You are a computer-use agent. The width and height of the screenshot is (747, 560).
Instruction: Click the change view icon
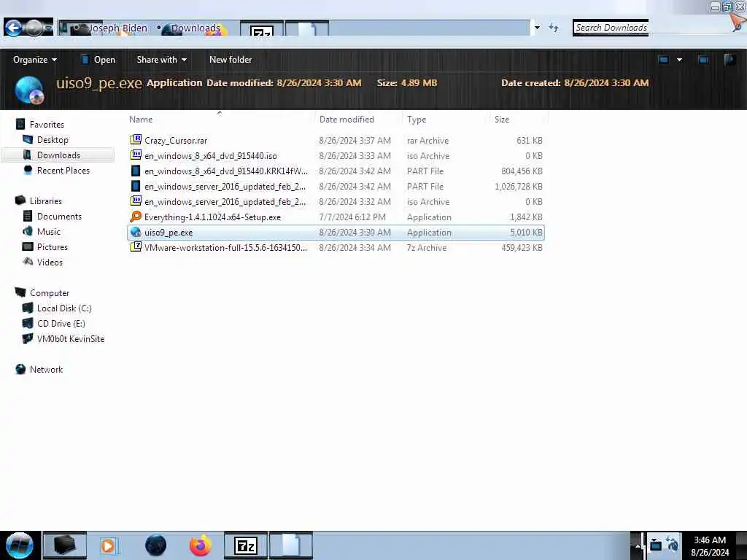[663, 60]
